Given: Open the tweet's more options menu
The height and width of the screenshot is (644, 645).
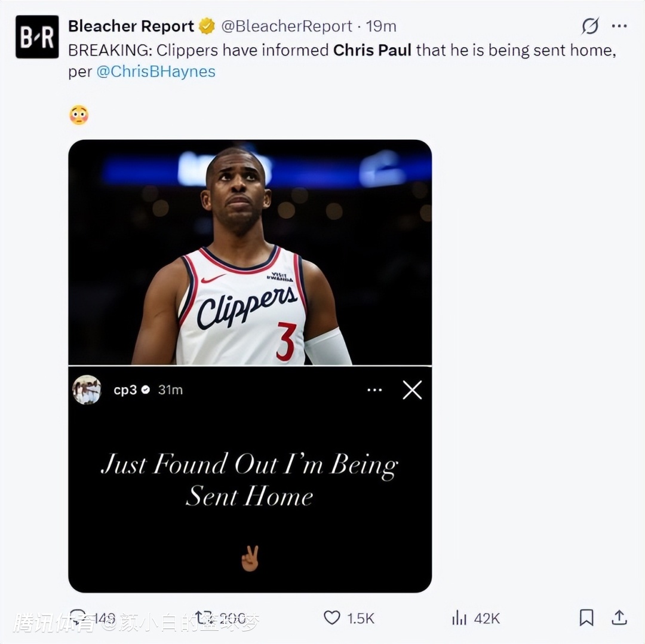Looking at the screenshot, I should pos(619,26).
